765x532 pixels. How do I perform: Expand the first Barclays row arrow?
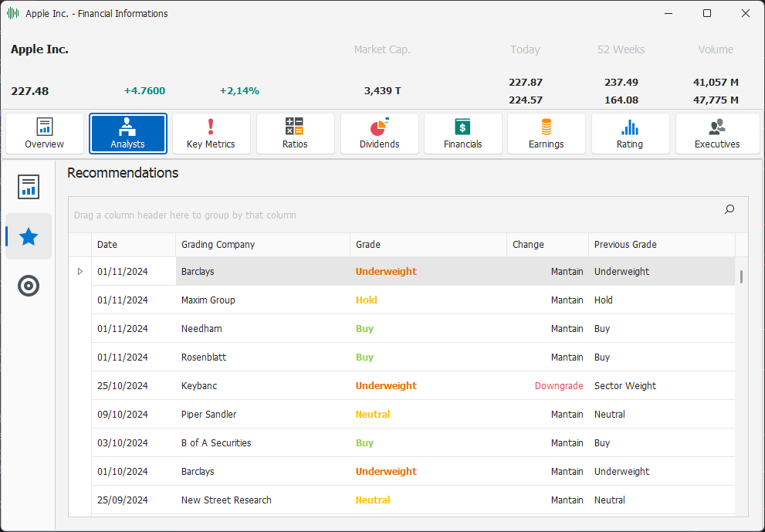tap(80, 271)
